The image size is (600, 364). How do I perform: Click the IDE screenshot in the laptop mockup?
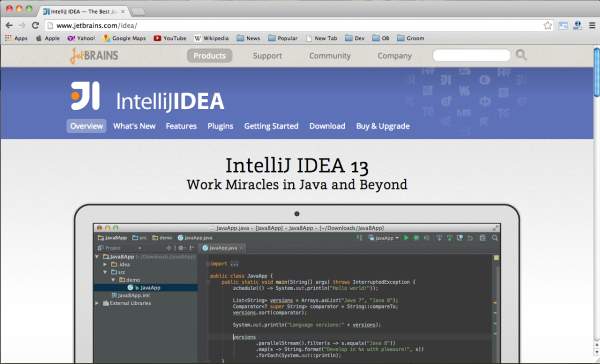tap(297, 293)
